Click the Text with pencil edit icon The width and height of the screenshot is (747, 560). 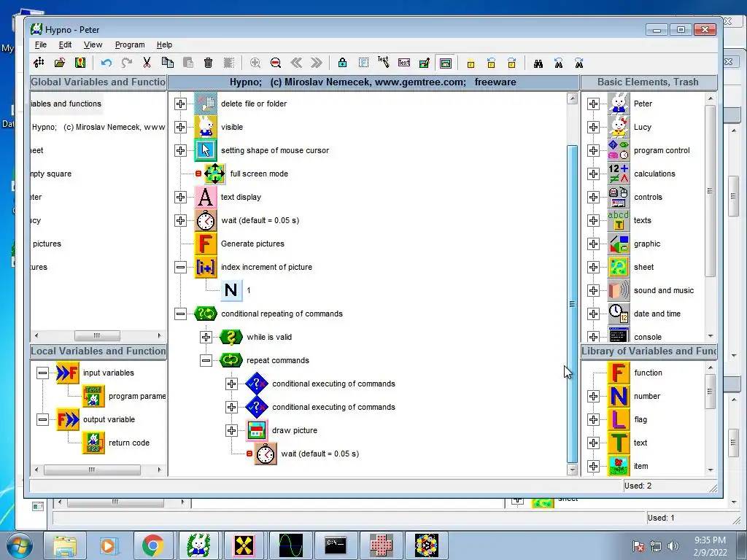click(383, 63)
